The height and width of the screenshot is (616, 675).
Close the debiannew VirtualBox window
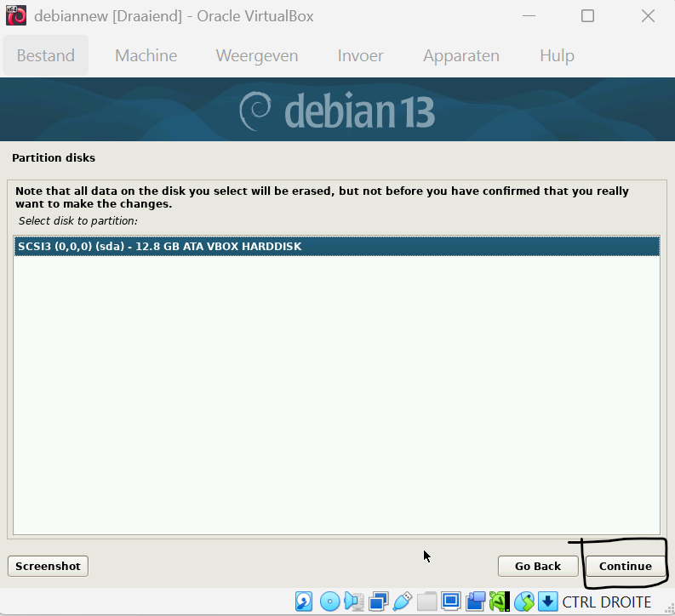(x=648, y=16)
